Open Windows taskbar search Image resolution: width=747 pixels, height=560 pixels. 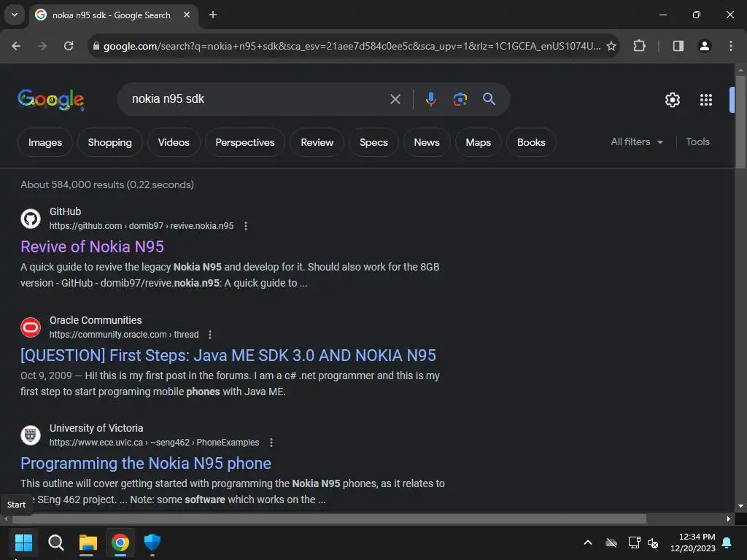pos(55,542)
